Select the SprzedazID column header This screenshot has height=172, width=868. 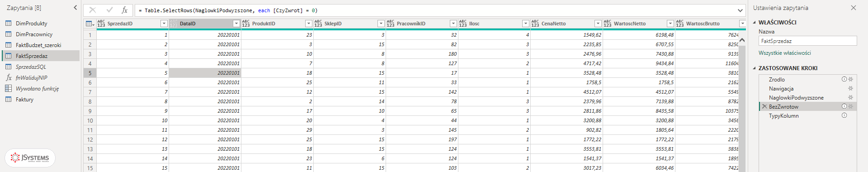[132, 24]
